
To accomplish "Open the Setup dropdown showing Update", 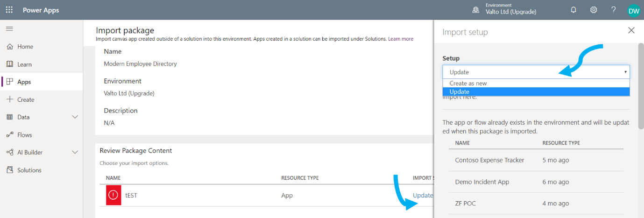I will tap(536, 72).
